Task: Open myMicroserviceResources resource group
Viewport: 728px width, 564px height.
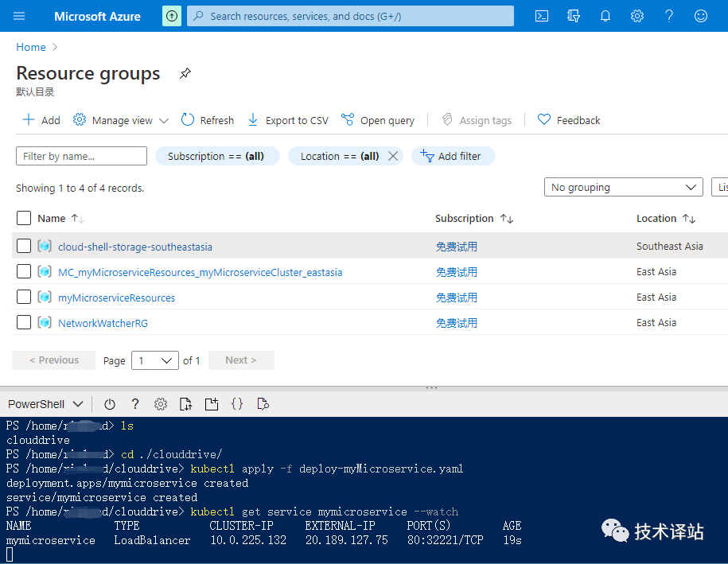Action: [116, 298]
